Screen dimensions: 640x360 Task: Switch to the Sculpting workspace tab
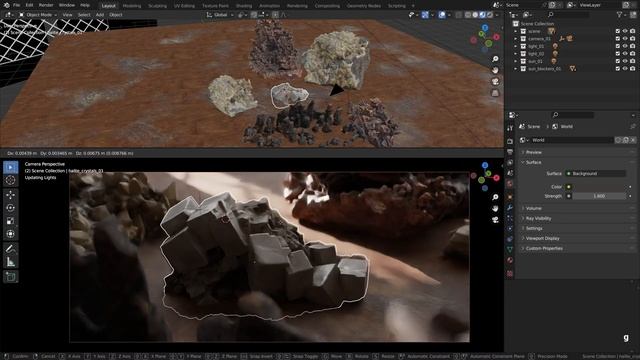pyautogui.click(x=157, y=6)
